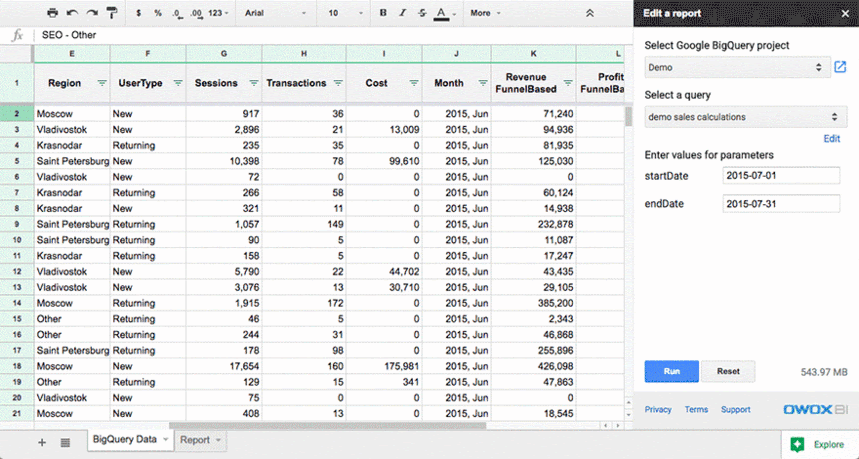Screen dimensions: 859x459
Task: Open the number format 123 dropdown
Action: 219,13
